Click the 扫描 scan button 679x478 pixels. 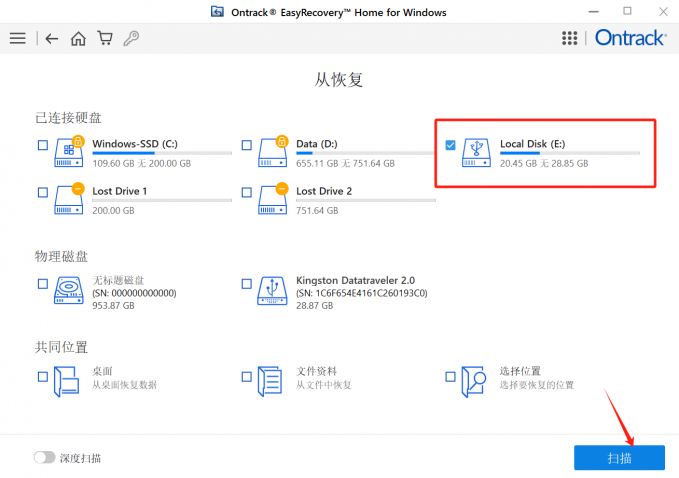pyautogui.click(x=619, y=458)
